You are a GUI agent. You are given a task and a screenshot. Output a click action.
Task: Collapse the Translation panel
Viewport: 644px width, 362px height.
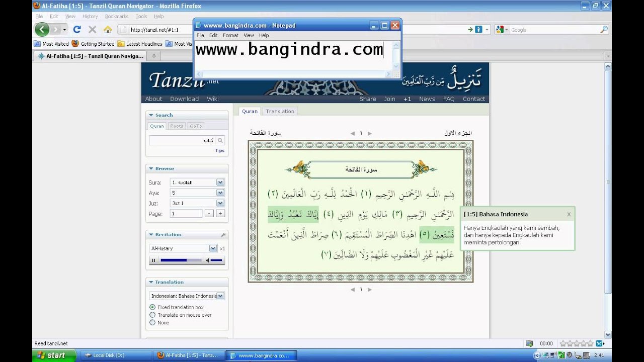pos(151,283)
